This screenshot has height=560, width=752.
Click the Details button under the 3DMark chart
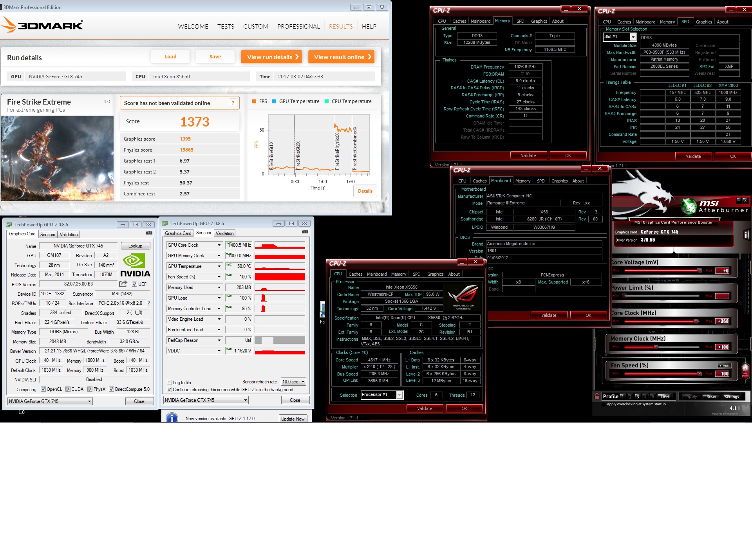365,191
